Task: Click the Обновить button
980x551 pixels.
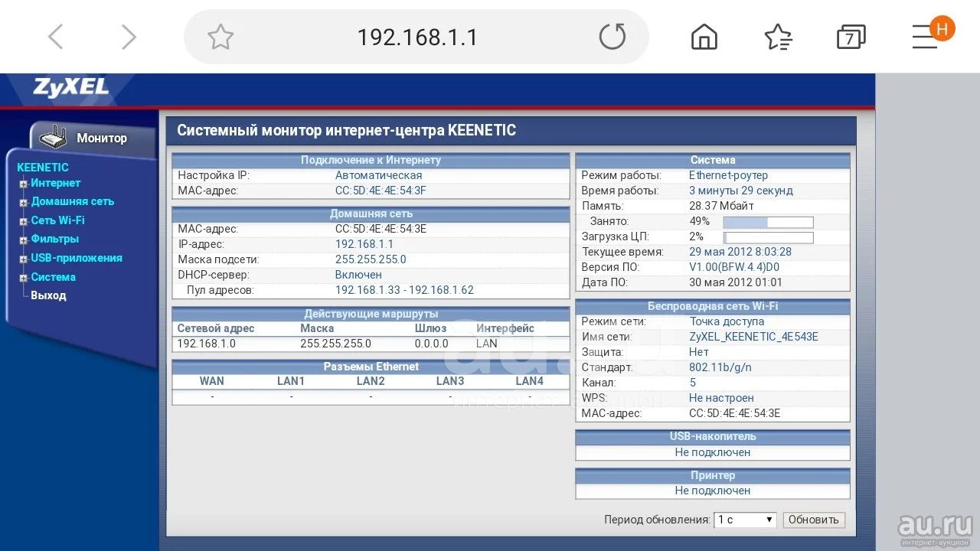Action: 814,520
